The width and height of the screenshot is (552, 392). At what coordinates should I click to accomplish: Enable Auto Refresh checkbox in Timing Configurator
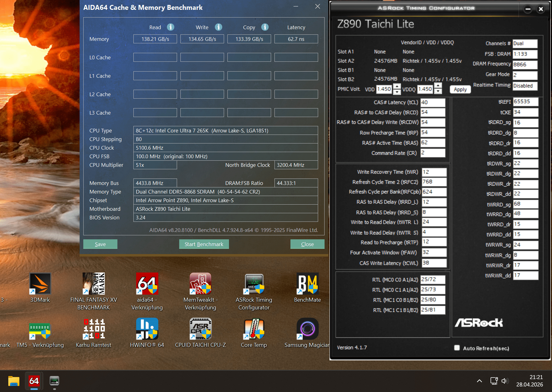click(x=457, y=348)
